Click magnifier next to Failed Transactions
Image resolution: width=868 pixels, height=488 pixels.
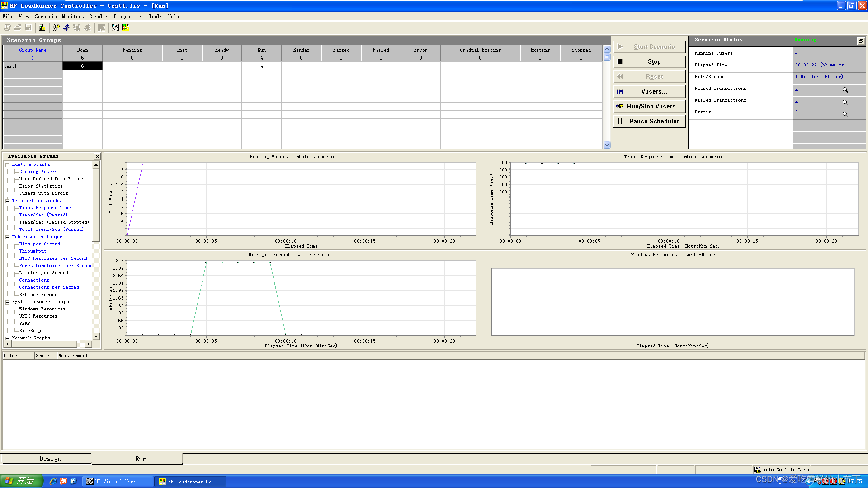tap(845, 102)
